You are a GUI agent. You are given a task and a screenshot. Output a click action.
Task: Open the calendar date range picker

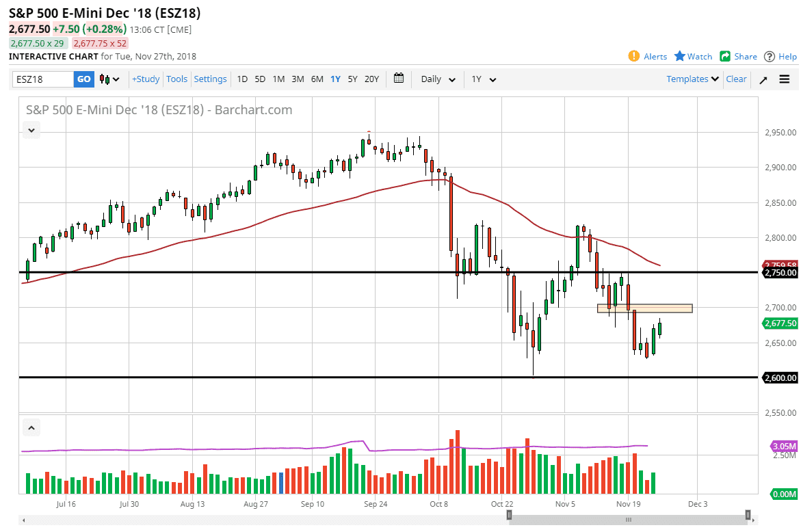[399, 79]
